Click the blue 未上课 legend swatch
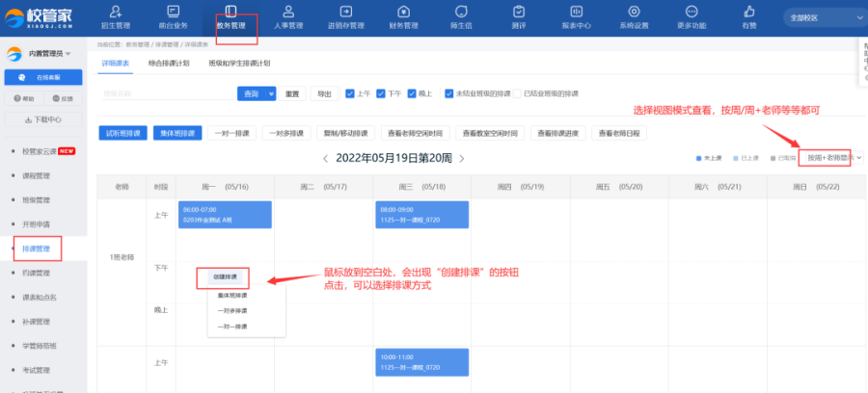 698,158
